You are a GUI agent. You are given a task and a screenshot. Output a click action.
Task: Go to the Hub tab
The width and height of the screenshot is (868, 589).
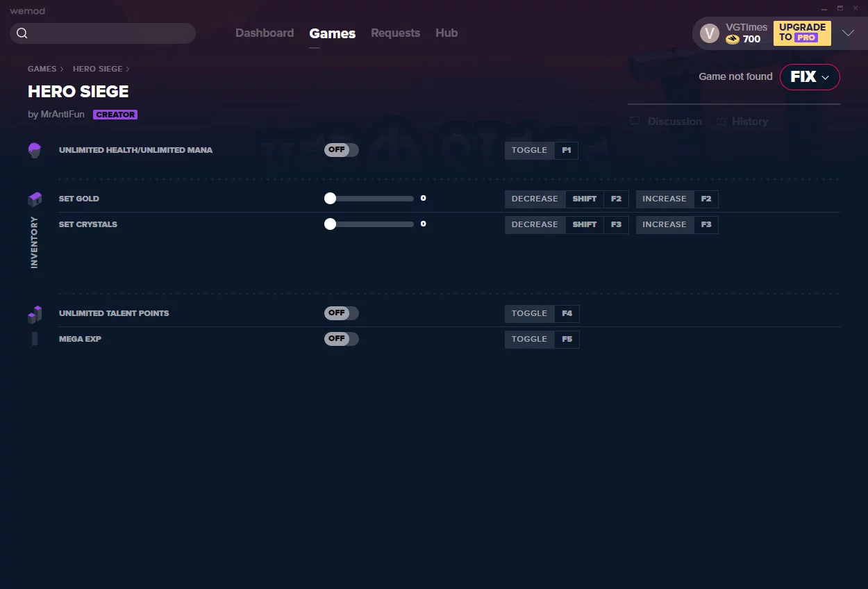(446, 33)
